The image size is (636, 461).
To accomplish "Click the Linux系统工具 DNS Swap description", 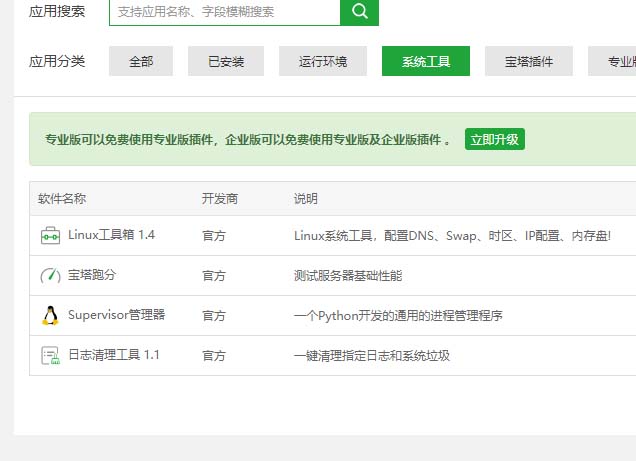I will pos(453,236).
